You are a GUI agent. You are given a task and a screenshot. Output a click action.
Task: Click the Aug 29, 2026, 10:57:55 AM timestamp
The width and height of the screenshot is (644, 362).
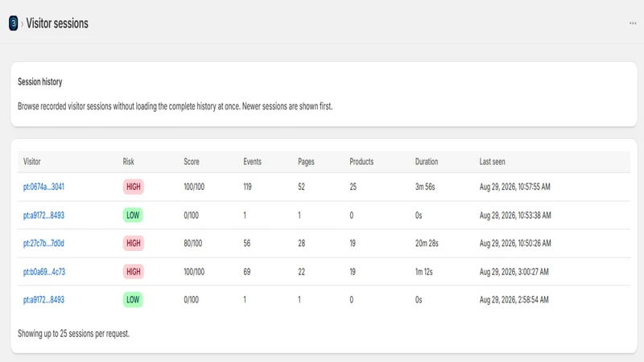click(x=514, y=187)
